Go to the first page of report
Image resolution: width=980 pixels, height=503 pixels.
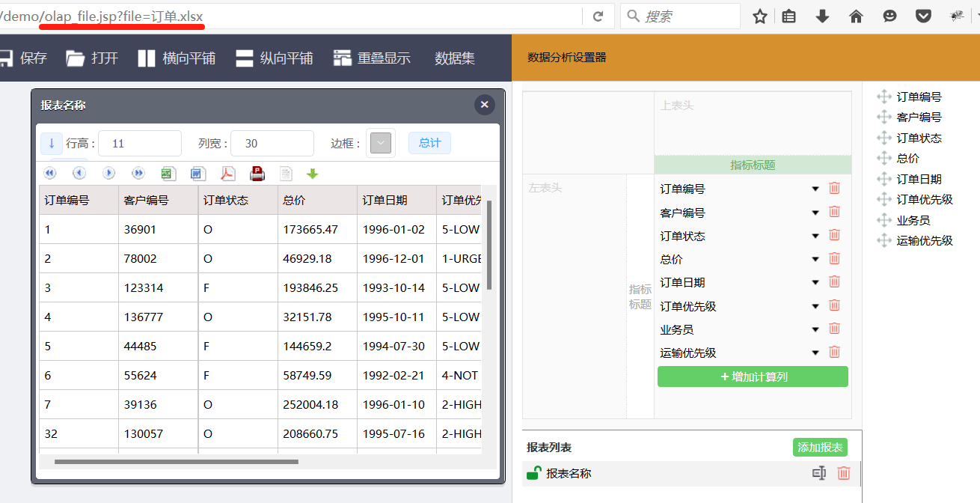[x=50, y=174]
